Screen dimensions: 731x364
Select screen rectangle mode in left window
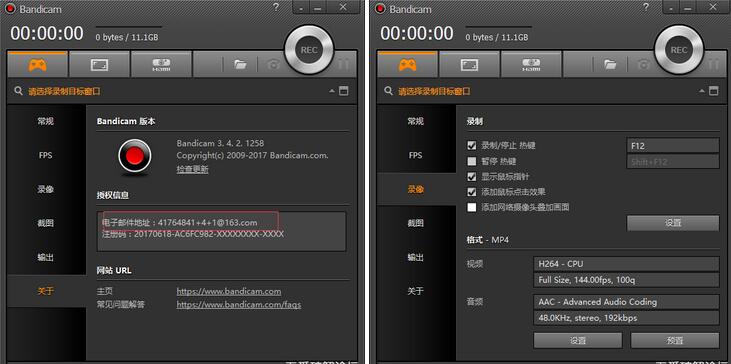click(99, 64)
